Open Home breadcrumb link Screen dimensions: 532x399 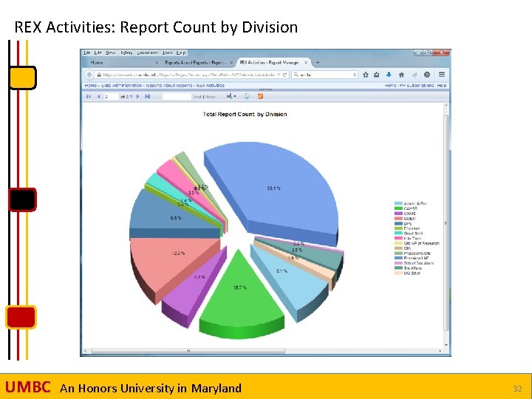(91, 86)
